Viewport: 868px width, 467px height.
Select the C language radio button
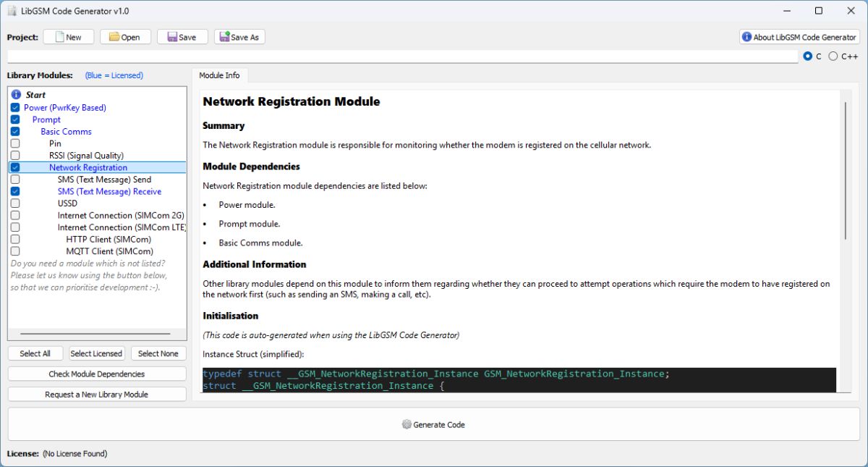808,56
